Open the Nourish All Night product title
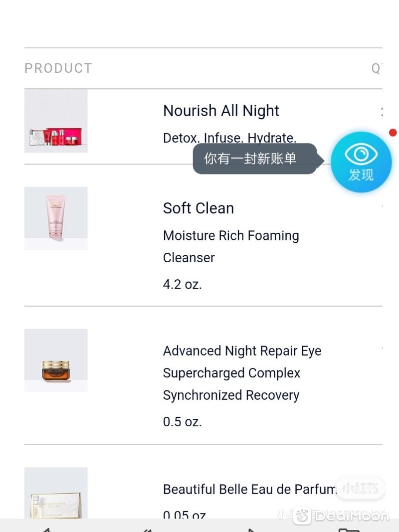The width and height of the screenshot is (399, 532). (x=221, y=111)
